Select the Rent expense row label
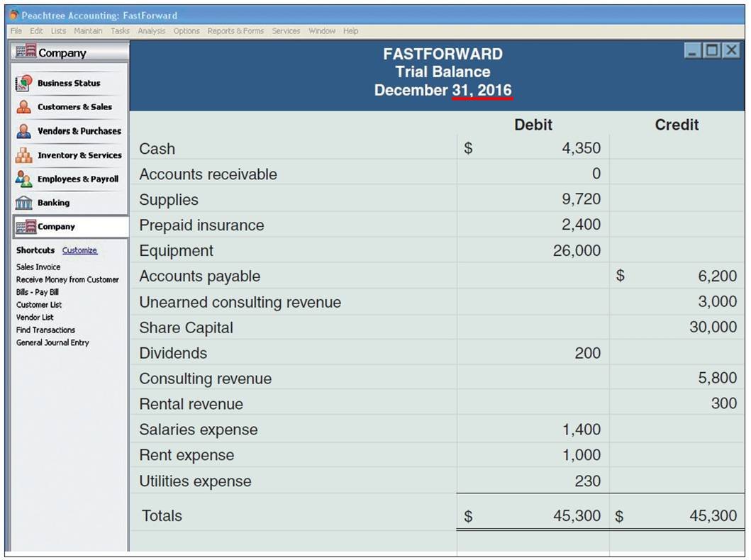Viewport: 751px width, 560px height. click(187, 455)
